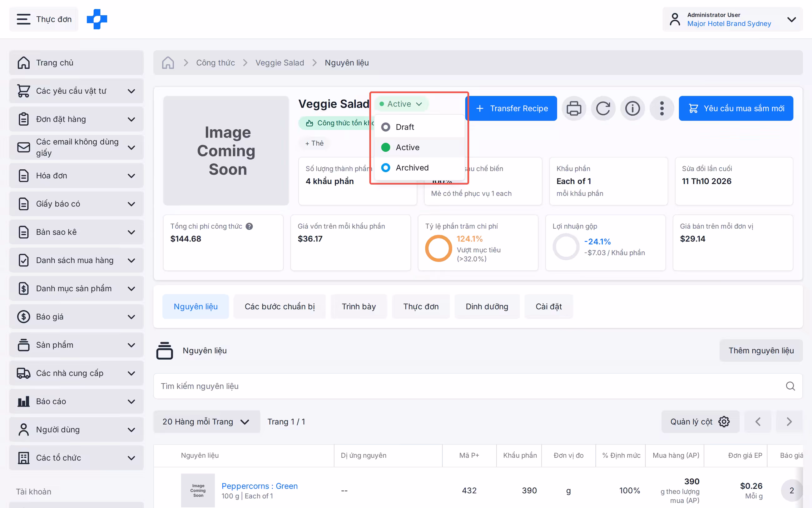Expand the Hóa đơn sidebar section
Image resolution: width=812 pixels, height=508 pixels.
[x=76, y=176]
